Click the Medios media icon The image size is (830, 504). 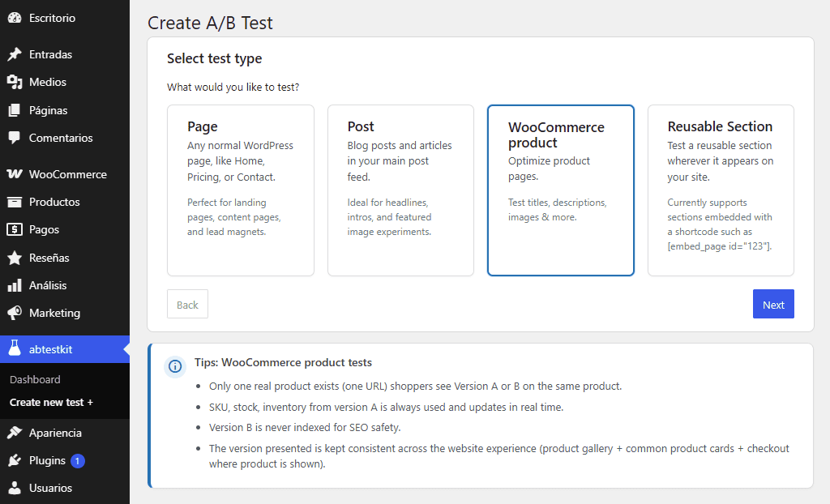click(x=15, y=82)
